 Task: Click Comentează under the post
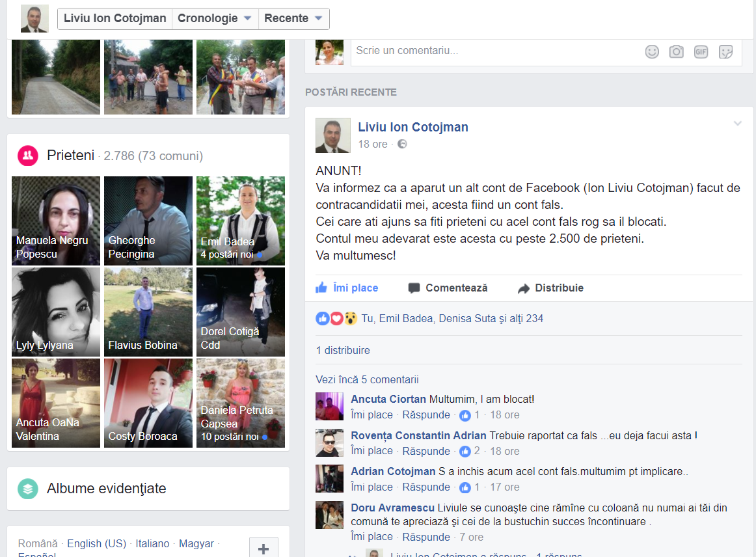tap(448, 288)
